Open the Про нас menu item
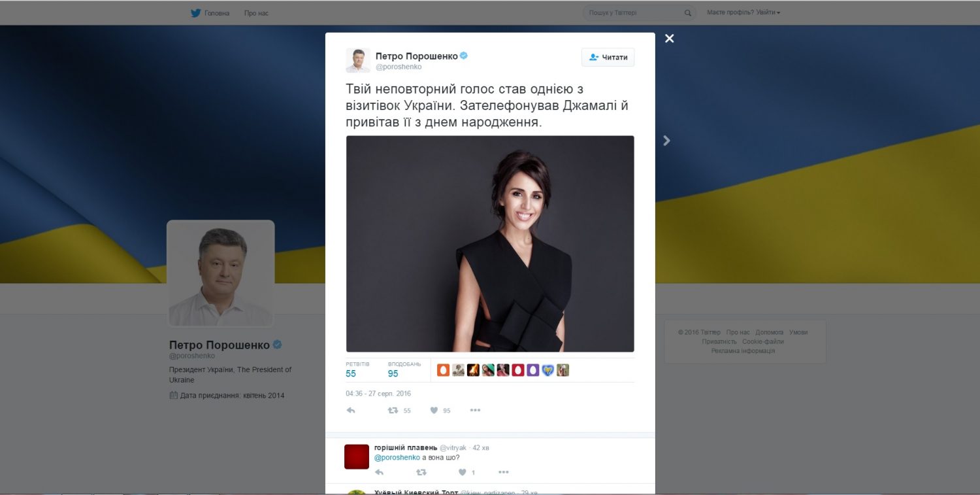980x495 pixels. (256, 13)
